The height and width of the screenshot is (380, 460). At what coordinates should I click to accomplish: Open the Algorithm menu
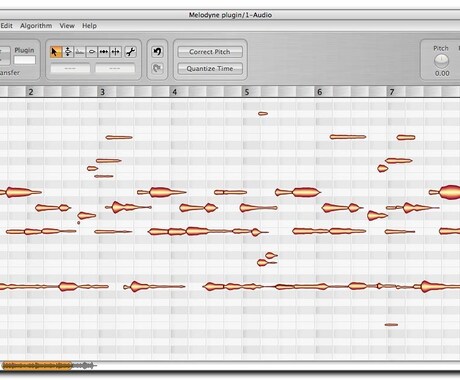[x=36, y=26]
